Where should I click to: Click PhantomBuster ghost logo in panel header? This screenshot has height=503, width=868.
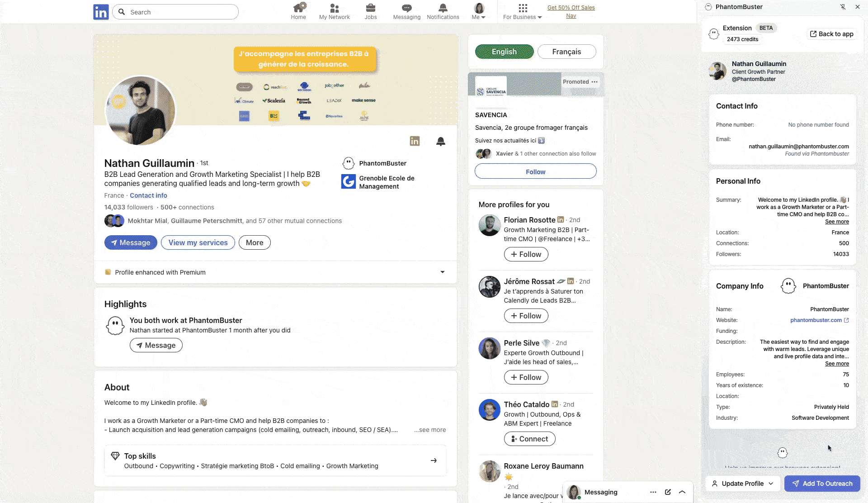click(x=708, y=7)
